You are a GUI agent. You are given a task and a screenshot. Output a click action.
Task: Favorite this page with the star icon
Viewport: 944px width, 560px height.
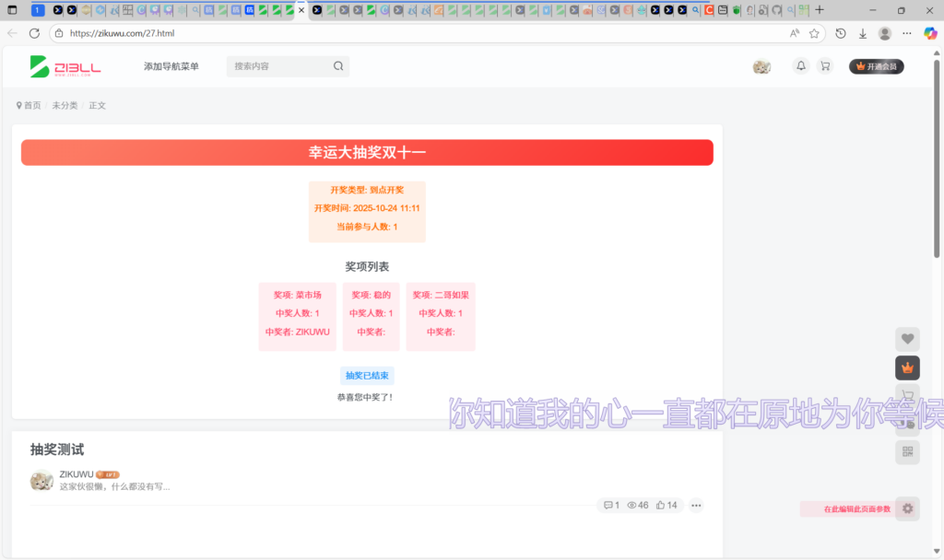814,33
